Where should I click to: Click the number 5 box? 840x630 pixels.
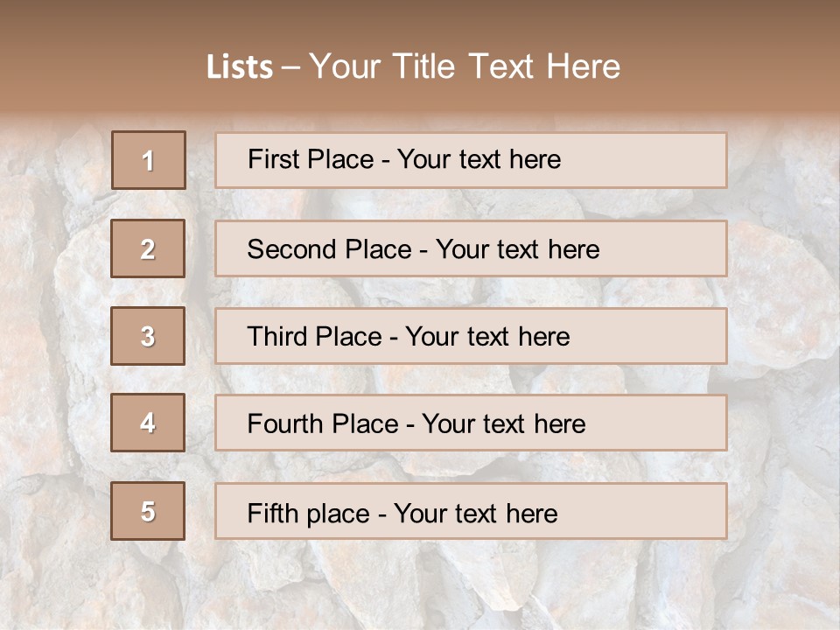click(x=148, y=511)
